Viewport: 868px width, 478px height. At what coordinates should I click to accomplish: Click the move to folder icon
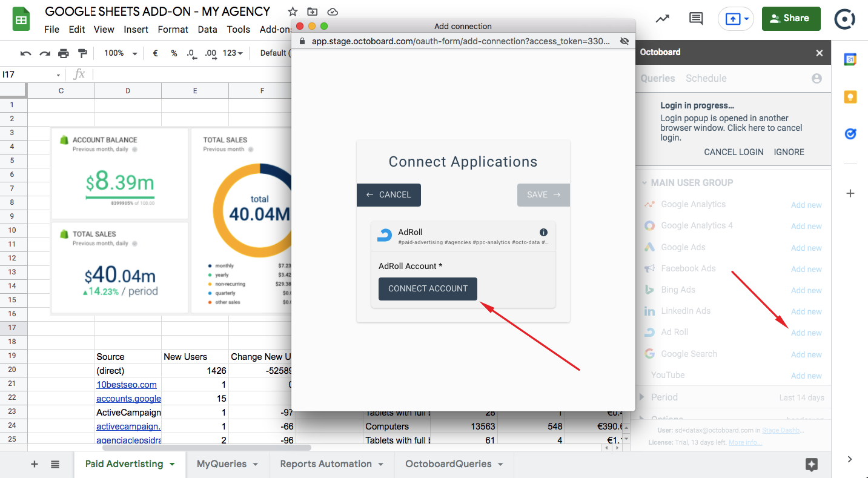pyautogui.click(x=313, y=12)
